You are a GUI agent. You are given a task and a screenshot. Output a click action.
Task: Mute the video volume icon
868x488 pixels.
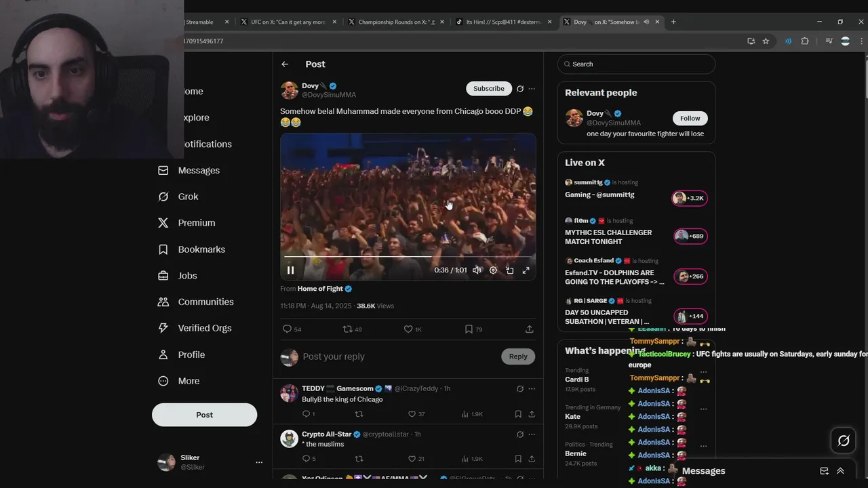click(x=477, y=270)
